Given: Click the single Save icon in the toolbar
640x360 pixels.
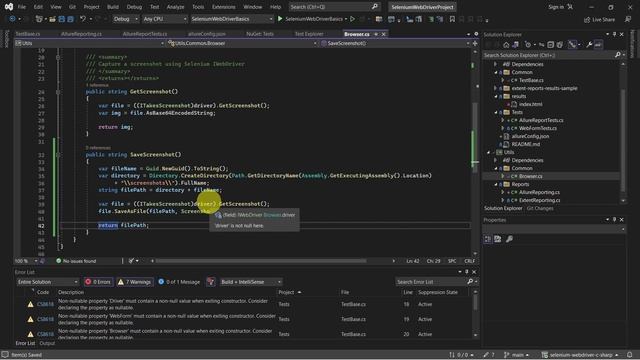Looking at the screenshot, I should (x=62, y=19).
